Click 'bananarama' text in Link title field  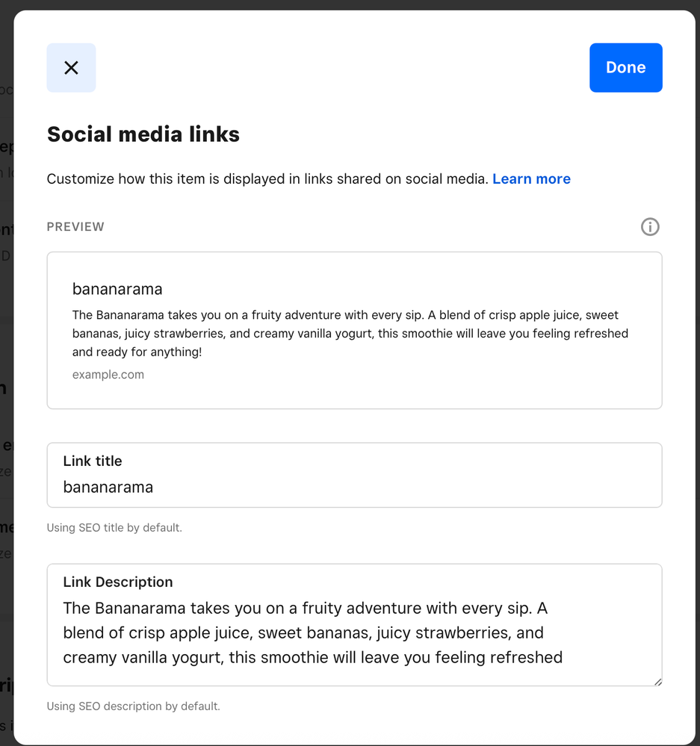tap(108, 488)
